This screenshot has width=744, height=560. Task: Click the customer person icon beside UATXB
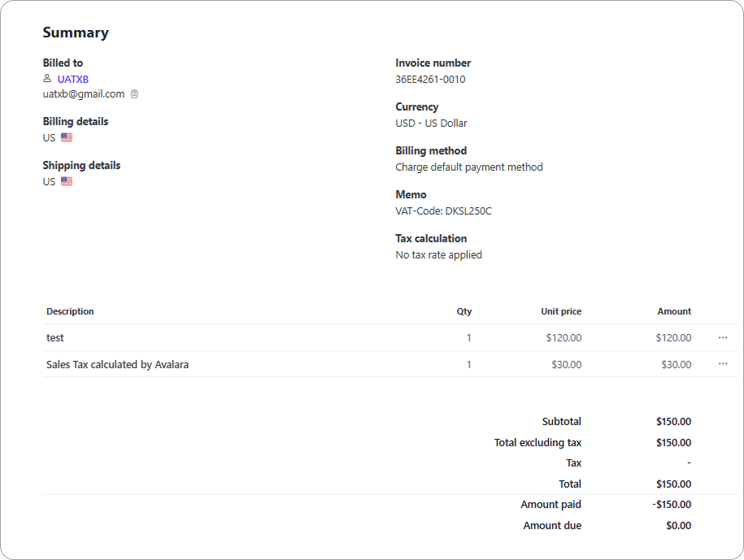[x=47, y=79]
